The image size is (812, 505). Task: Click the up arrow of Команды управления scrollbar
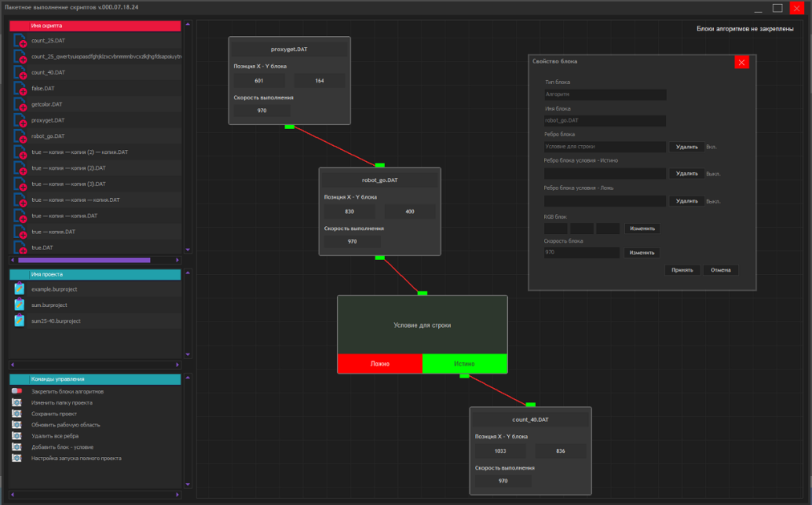click(188, 378)
